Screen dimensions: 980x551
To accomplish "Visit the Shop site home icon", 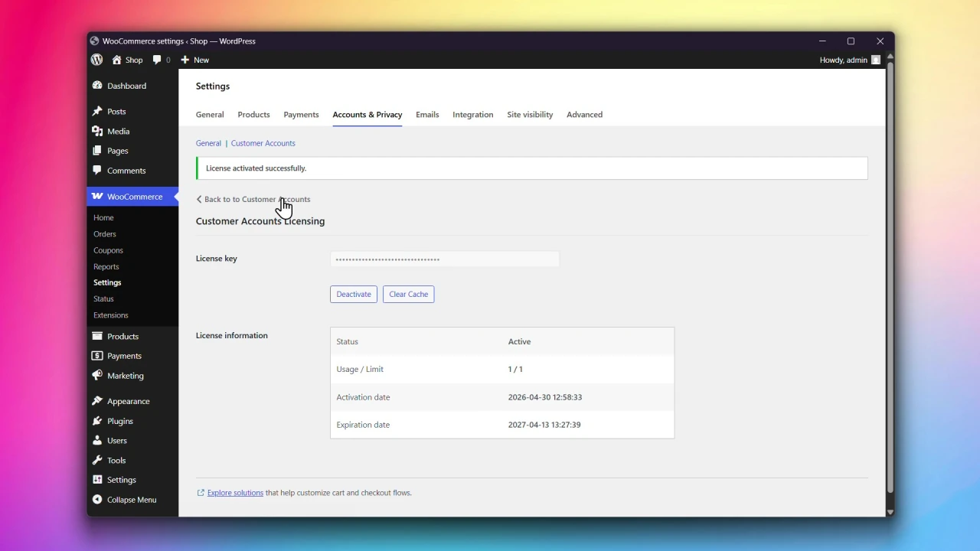I will (x=116, y=60).
